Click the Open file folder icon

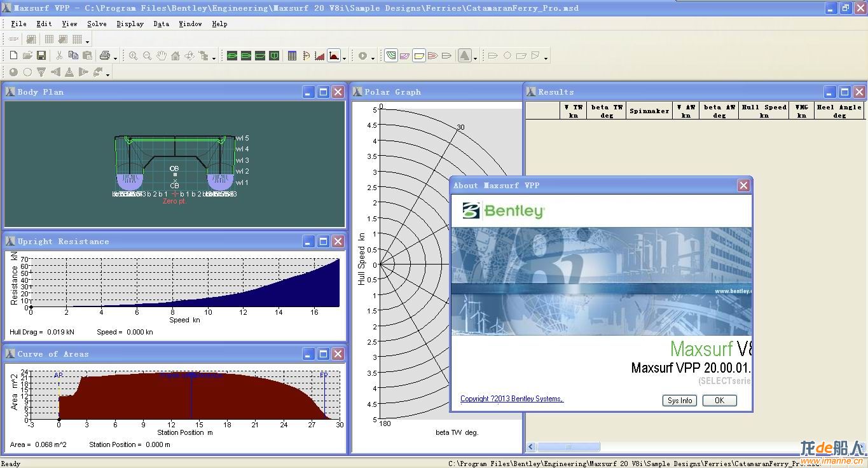pos(27,56)
